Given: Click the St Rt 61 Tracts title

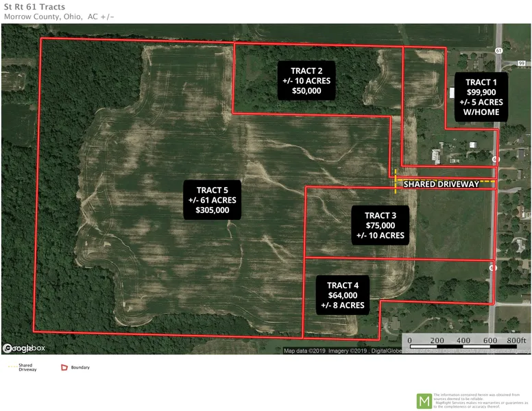Looking at the screenshot, I should pyautogui.click(x=34, y=7).
